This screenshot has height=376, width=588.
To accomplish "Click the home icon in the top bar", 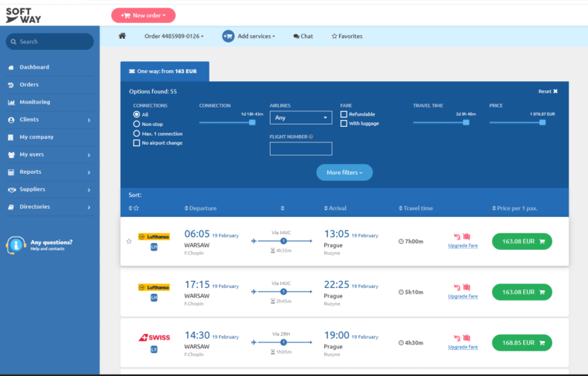I will pos(122,36).
